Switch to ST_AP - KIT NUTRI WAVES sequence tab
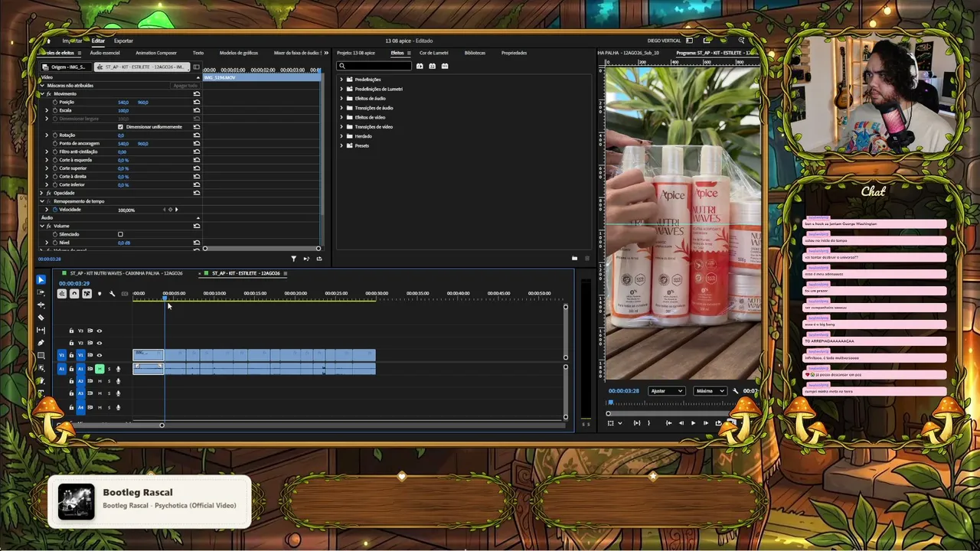Viewport: 980px width, 551px height. pos(126,273)
